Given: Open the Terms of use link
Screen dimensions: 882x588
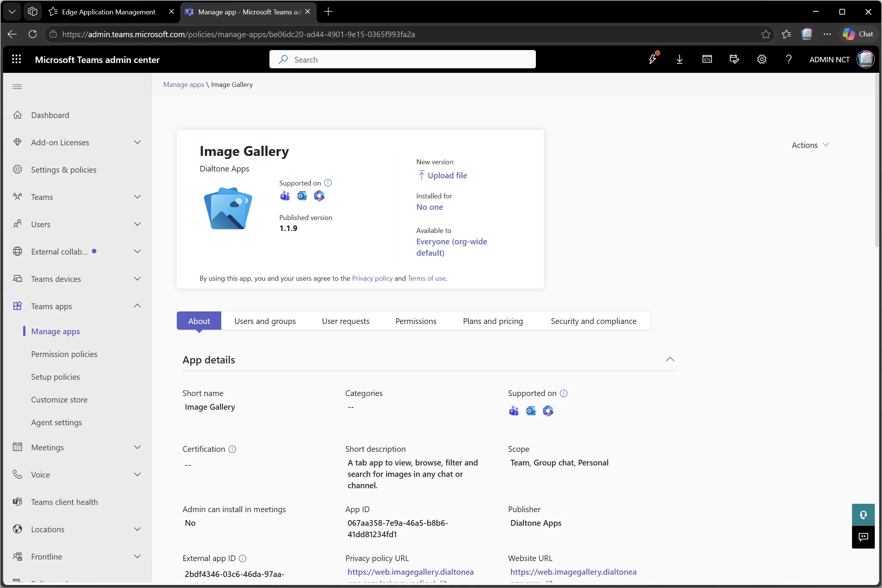Looking at the screenshot, I should pos(427,278).
